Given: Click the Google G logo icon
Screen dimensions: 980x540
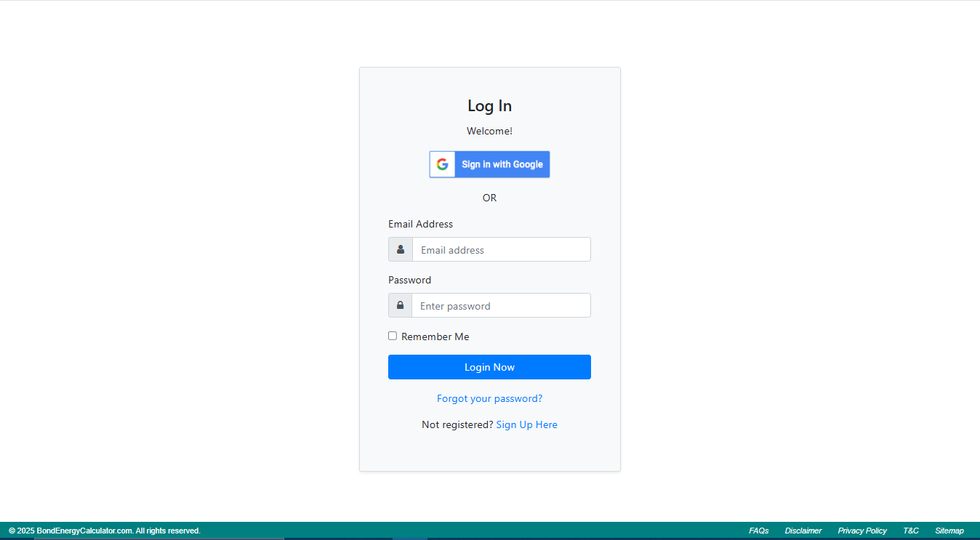Looking at the screenshot, I should click(x=442, y=164).
